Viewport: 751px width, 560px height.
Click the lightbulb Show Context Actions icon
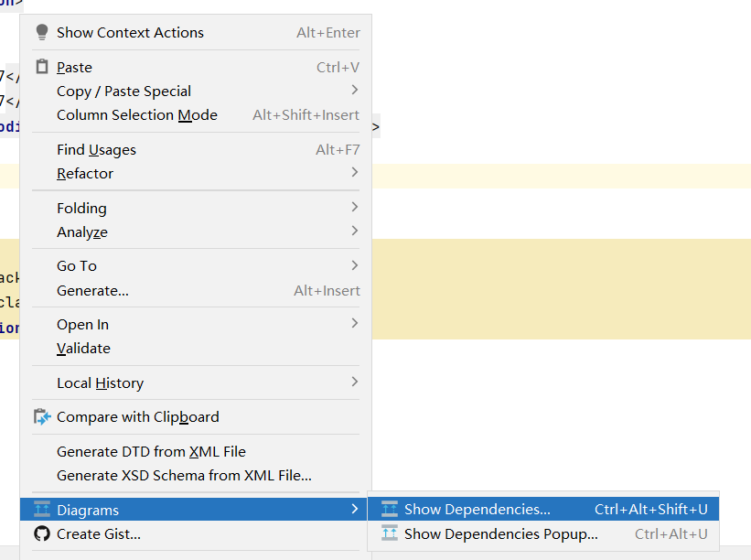tap(41, 32)
